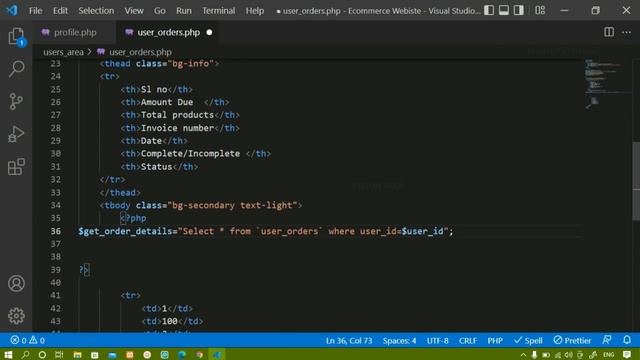Click the <td>100</td> cell on line 43
Viewport: 640px width, 360px height.
point(172,321)
